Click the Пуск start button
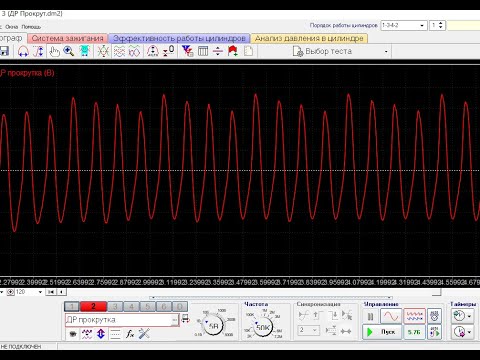The width and height of the screenshot is (480, 360). coord(382,332)
